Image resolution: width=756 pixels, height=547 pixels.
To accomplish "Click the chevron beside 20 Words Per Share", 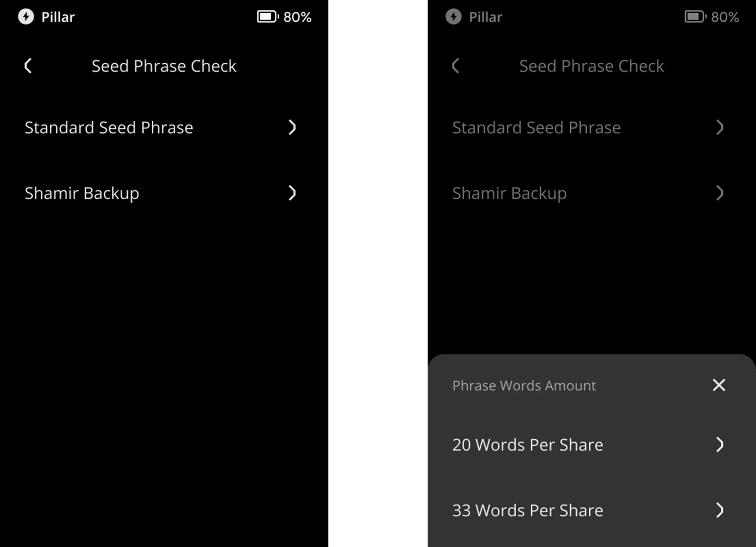I will [x=720, y=444].
